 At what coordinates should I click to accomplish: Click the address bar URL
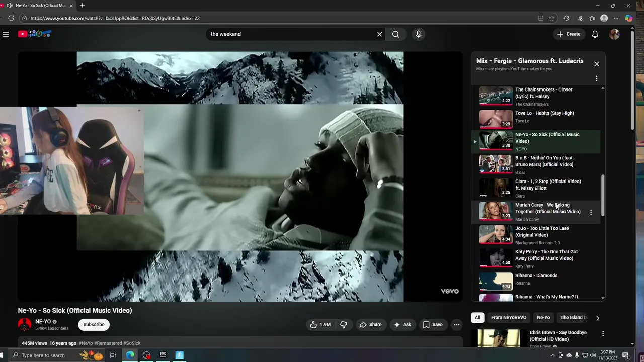click(115, 18)
